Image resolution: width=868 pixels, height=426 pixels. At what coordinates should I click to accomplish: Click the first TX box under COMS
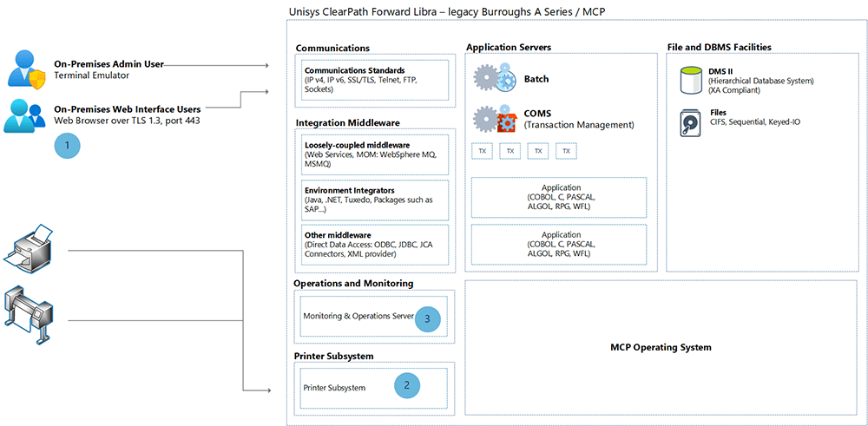[482, 151]
